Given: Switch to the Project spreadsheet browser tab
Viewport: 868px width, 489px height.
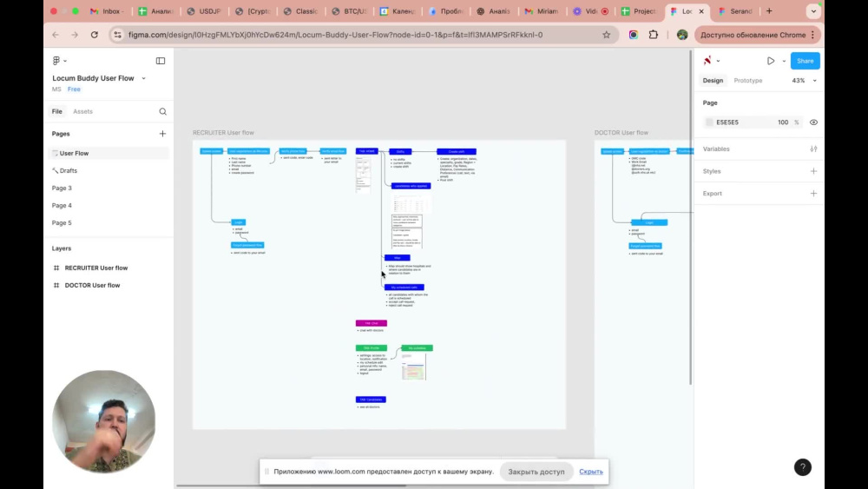Looking at the screenshot, I should coord(639,11).
